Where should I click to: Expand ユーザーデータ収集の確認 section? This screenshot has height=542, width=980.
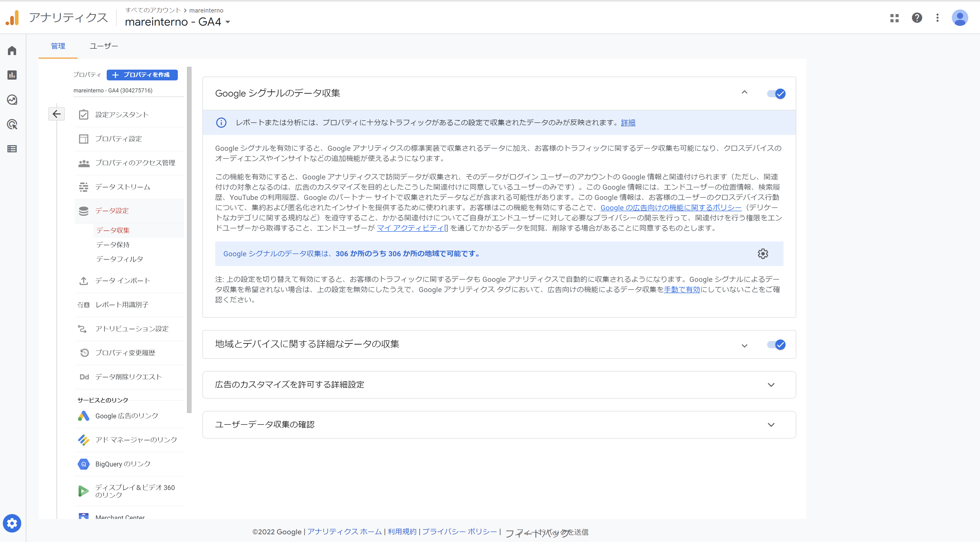(771, 425)
